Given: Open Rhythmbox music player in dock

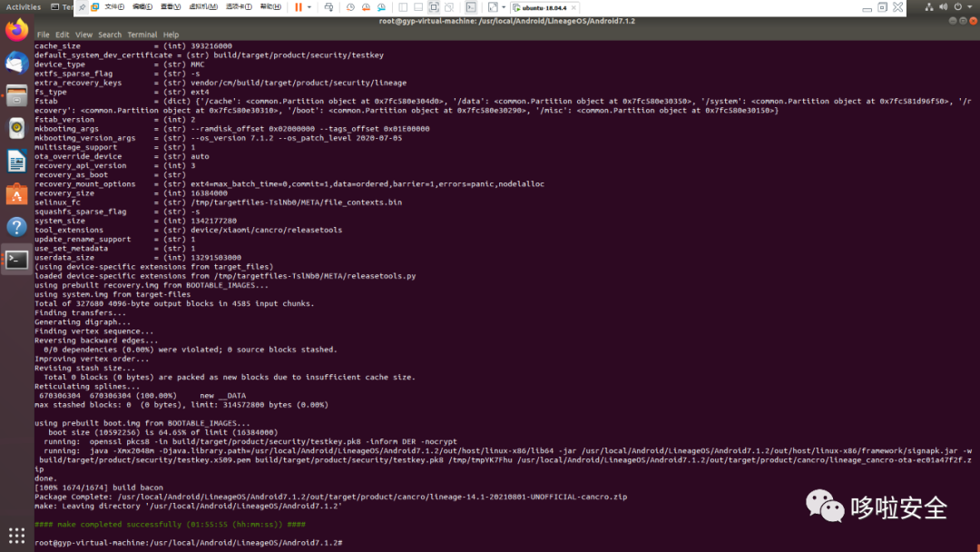Looking at the screenshot, I should point(17,128).
